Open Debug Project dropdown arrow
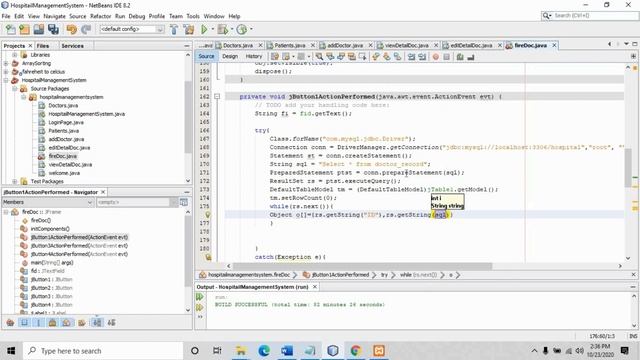 [232, 29]
